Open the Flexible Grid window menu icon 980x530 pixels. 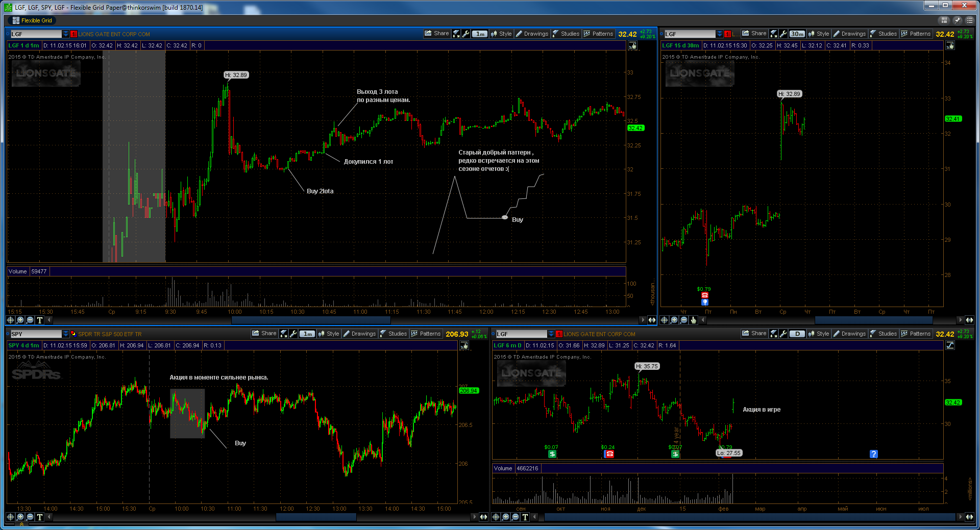[969, 20]
